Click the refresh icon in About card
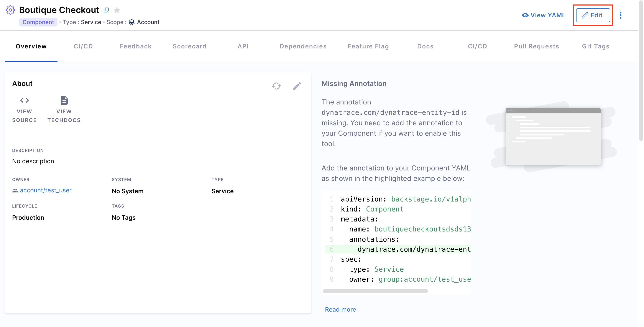The height and width of the screenshot is (327, 644). pos(276,86)
